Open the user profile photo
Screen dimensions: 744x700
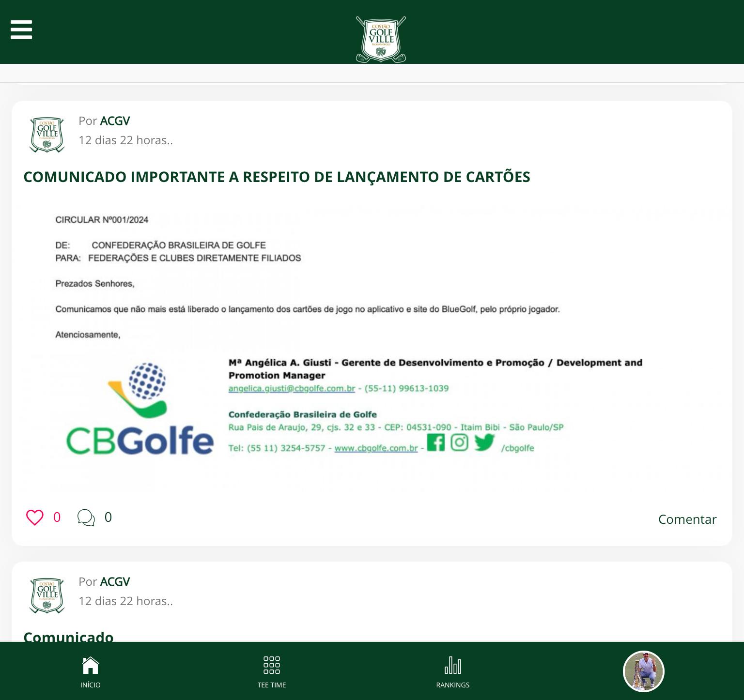(643, 671)
